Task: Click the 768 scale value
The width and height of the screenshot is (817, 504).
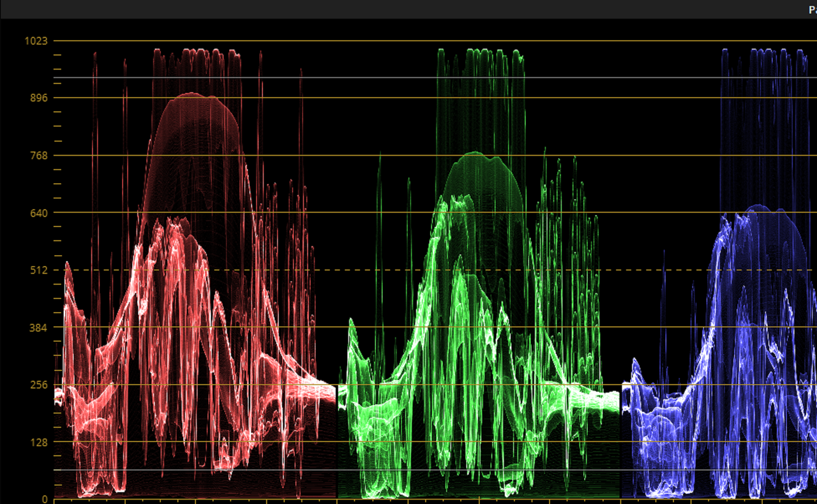Action: point(38,156)
